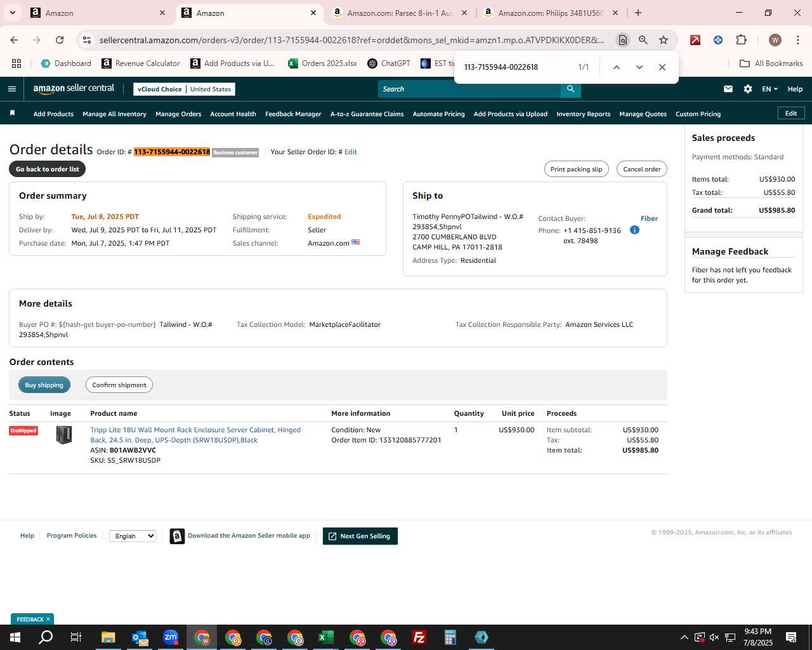Image resolution: width=812 pixels, height=650 pixels.
Task: Click the buyer info icon beside phone
Action: [634, 230]
